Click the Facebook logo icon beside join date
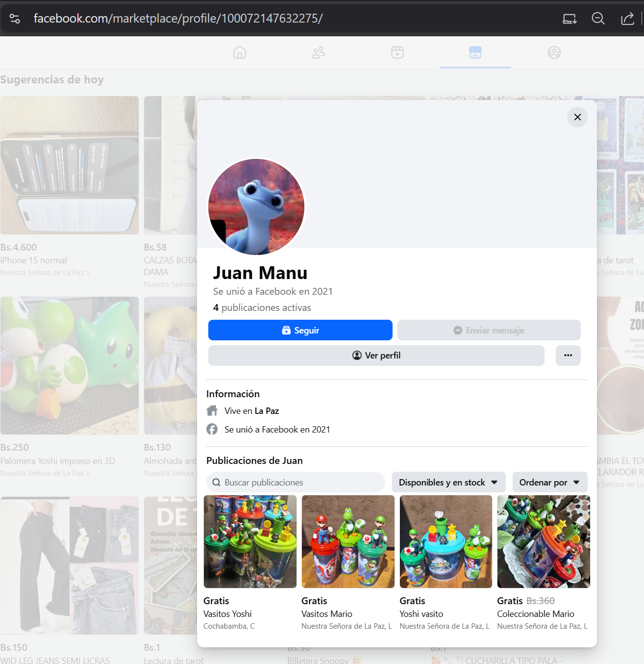 click(x=212, y=429)
